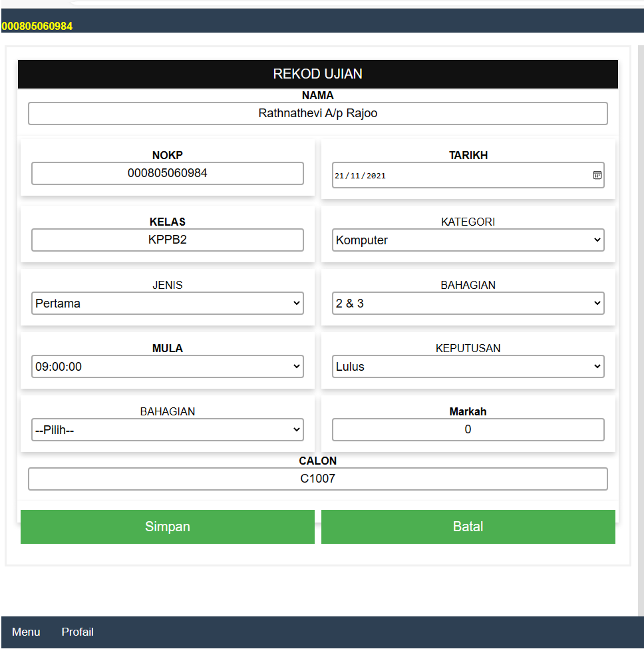Select the Markah input field

pos(468,429)
